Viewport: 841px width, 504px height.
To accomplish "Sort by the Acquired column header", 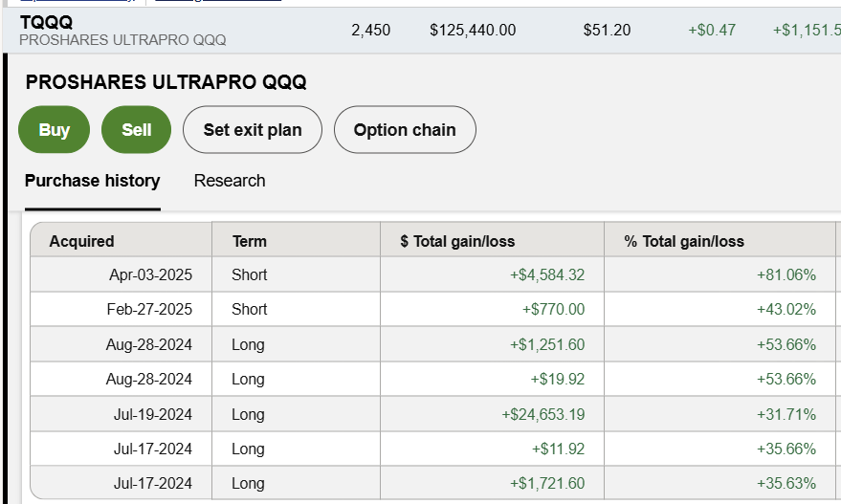I will click(81, 241).
